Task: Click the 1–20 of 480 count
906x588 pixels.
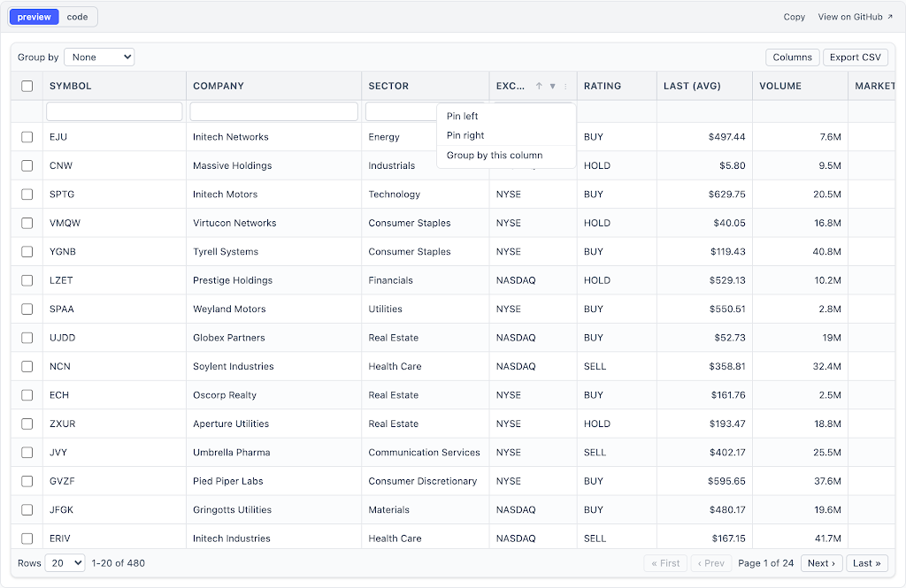Action: [118, 563]
